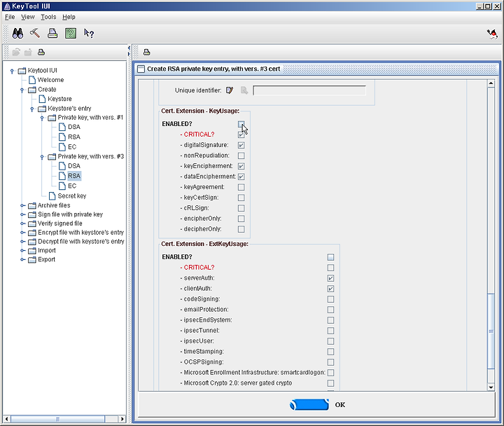Collapse the Keystore's entry node
Screen dimensions: 504x426
(31, 109)
